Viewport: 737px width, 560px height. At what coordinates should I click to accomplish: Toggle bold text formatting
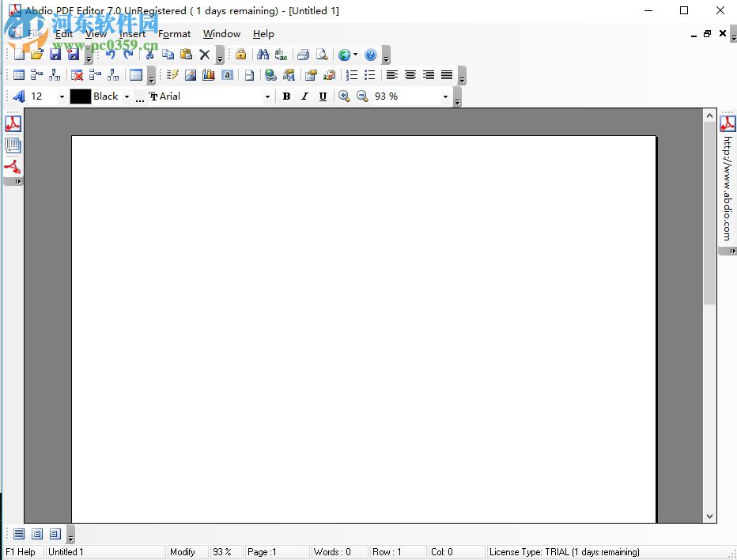[286, 96]
